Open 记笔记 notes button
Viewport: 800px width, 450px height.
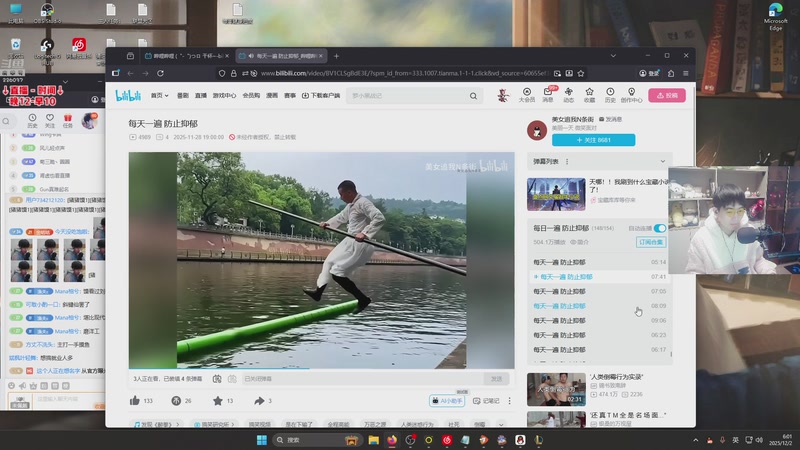click(486, 401)
